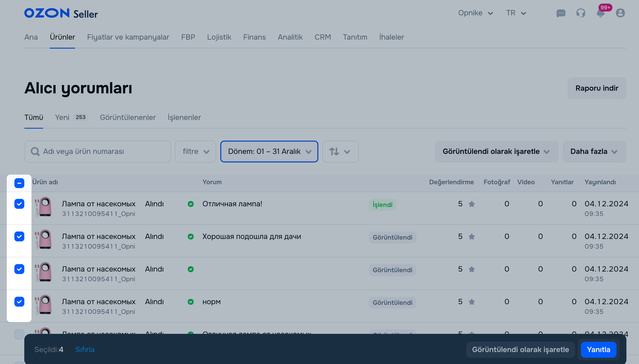This screenshot has height=364, width=639.
Task: Click the headset support icon
Action: coord(580,13)
